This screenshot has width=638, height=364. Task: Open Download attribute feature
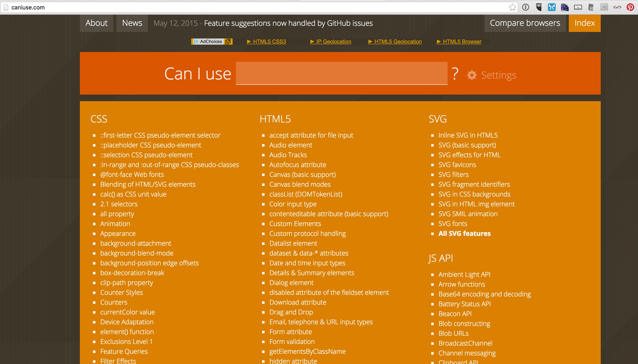click(298, 303)
